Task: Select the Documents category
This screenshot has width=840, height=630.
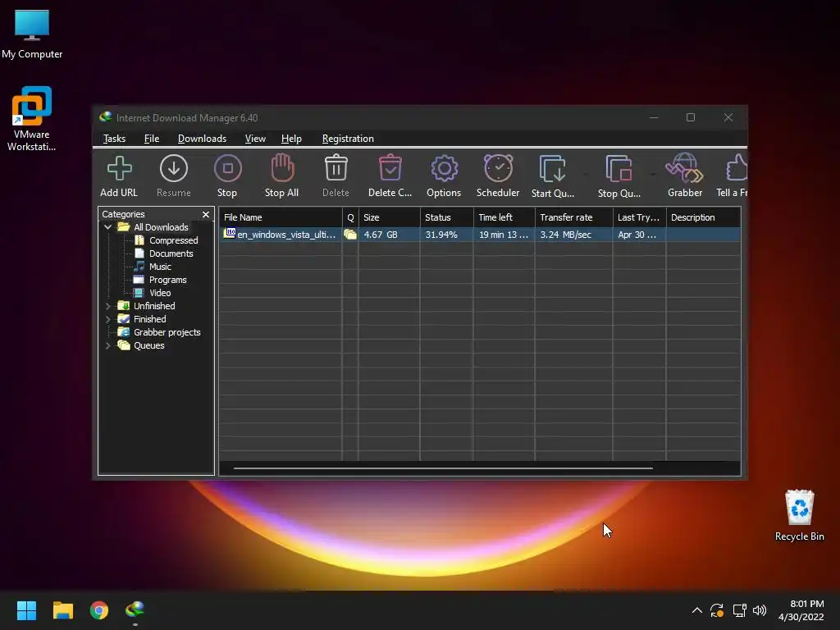Action: point(171,253)
